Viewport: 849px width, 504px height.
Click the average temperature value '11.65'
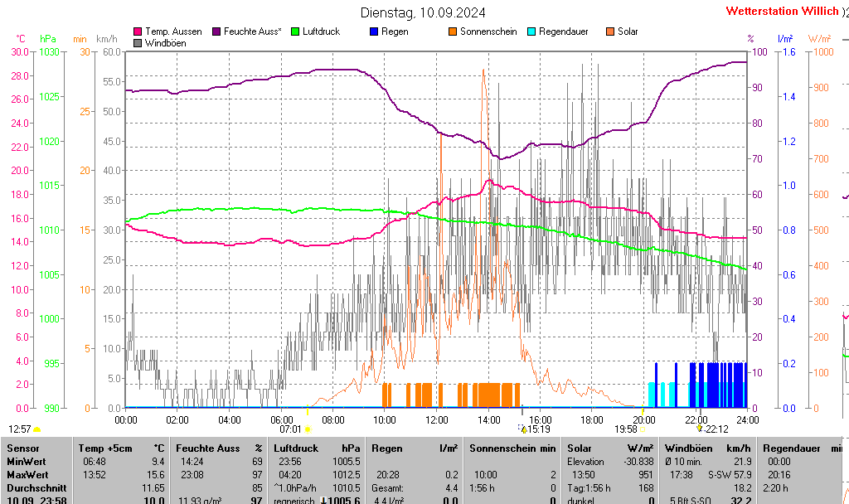[153, 487]
